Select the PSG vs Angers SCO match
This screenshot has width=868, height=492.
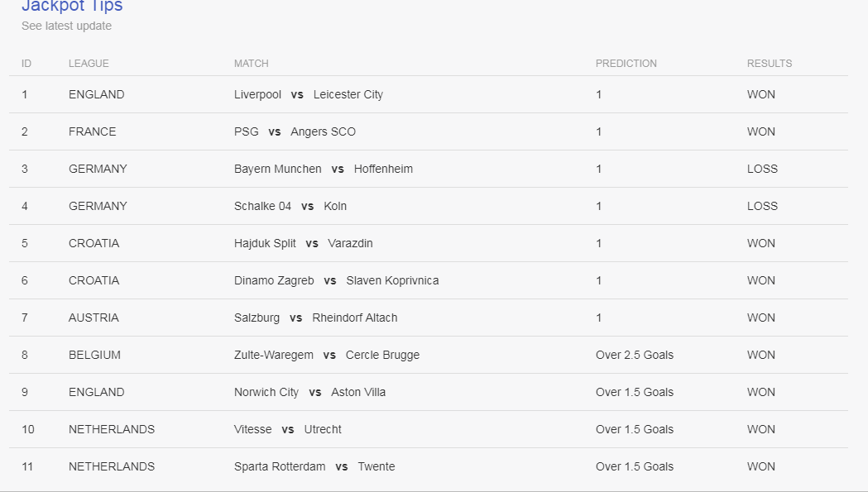[x=295, y=131]
